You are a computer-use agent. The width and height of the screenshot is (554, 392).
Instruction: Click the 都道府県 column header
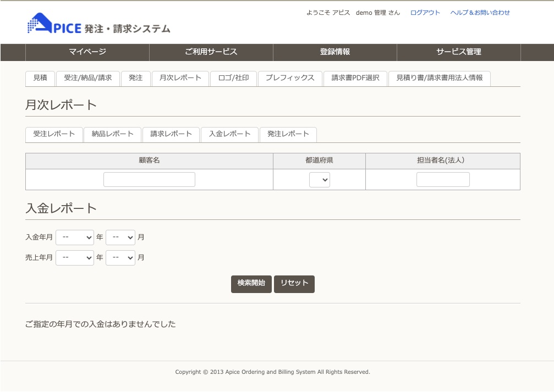319,161
